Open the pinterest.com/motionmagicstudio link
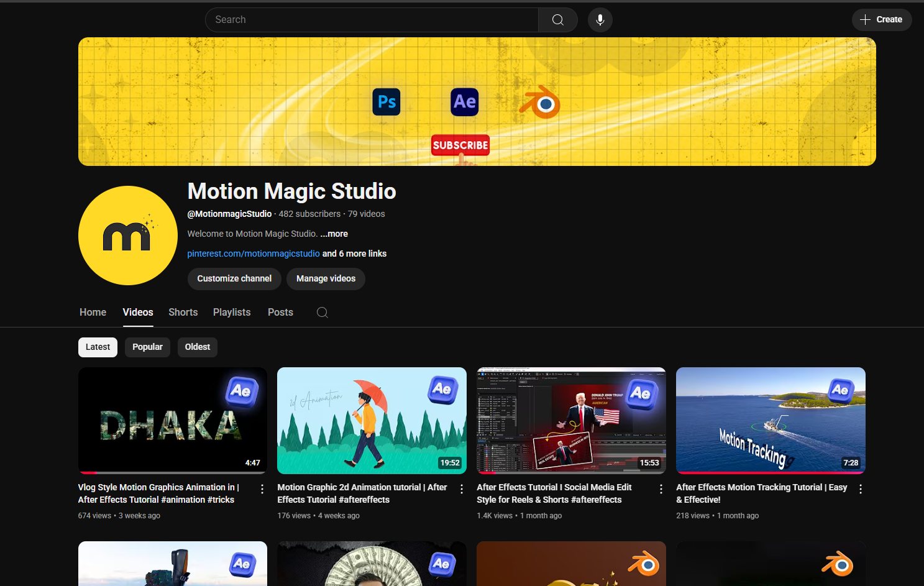 tap(254, 254)
